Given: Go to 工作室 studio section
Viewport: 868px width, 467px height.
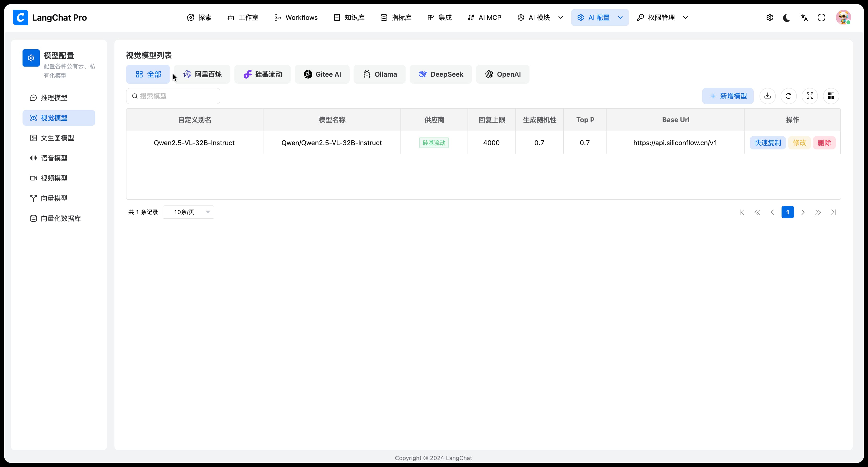Looking at the screenshot, I should point(243,17).
